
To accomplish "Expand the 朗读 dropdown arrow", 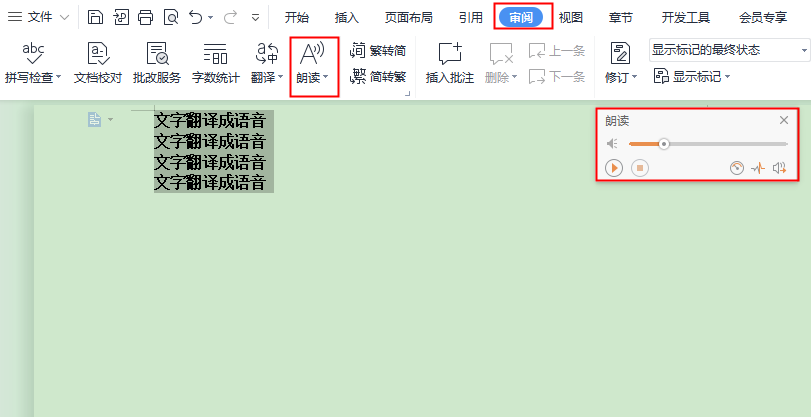I will pos(326,78).
